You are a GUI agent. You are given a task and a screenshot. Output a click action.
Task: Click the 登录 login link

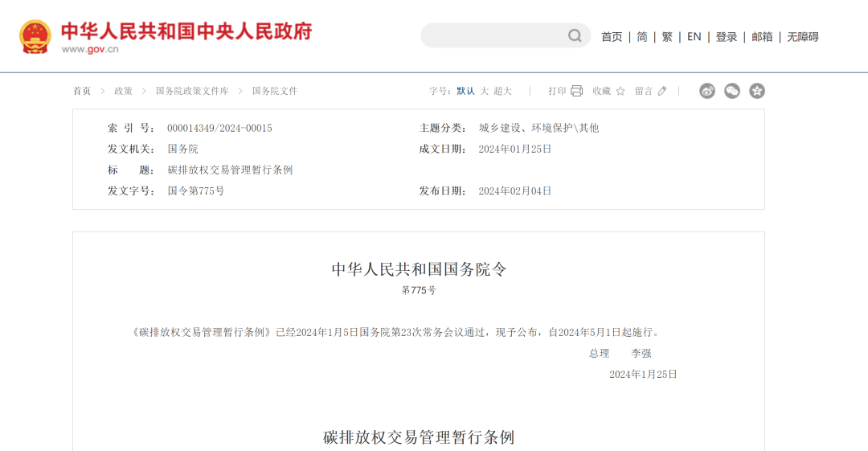[x=727, y=37]
